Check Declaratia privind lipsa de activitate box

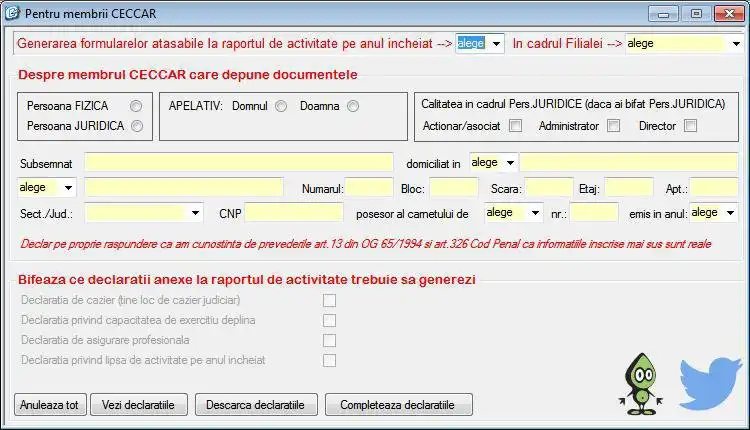pyautogui.click(x=329, y=361)
